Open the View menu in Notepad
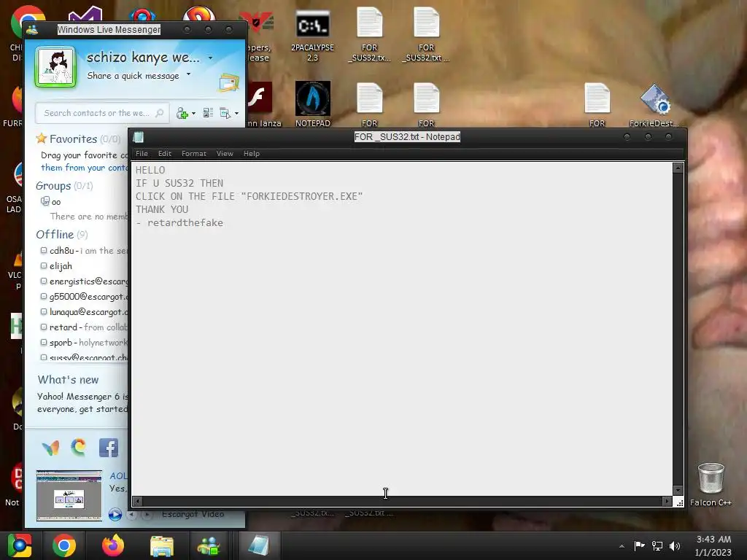This screenshot has height=560, width=747. 225,153
